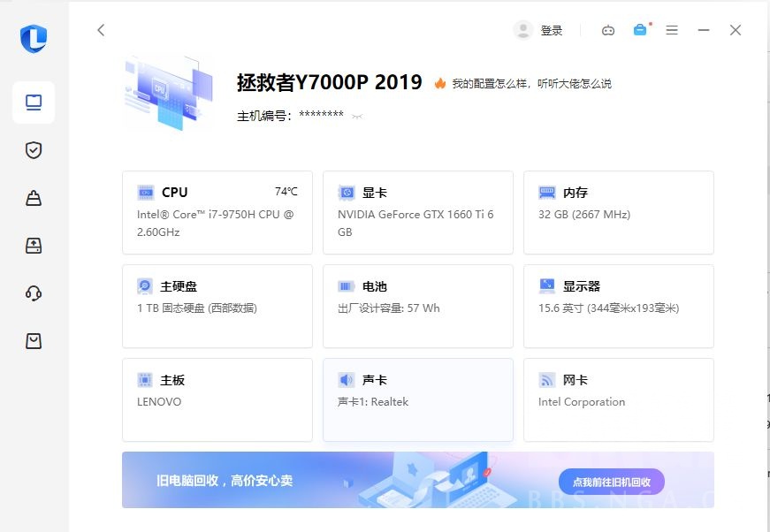Minimize the window
Screen dimensions: 770x532
704,30
